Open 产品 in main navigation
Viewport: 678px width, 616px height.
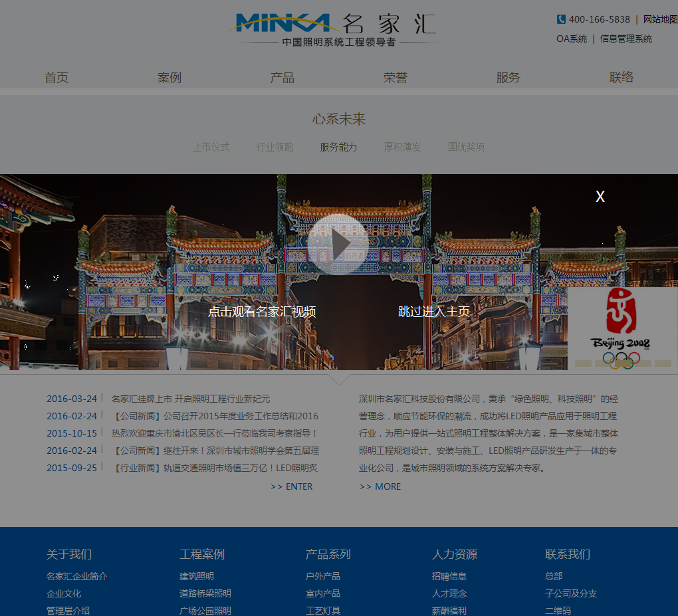[282, 78]
